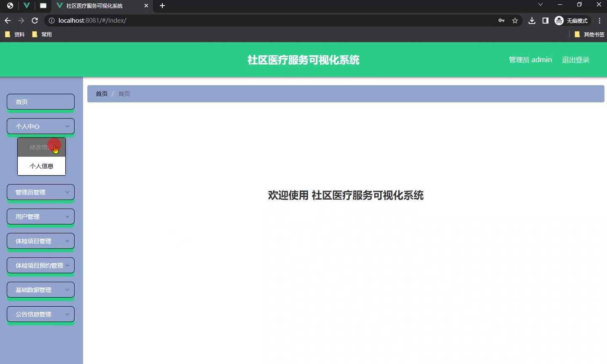Click bold 首页 breadcrumb link
The height and width of the screenshot is (364, 607).
pos(102,94)
